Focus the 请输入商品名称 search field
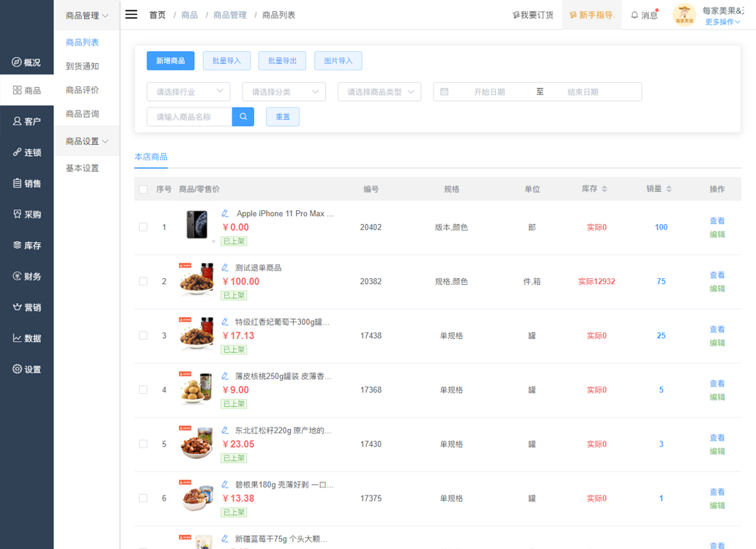Screen dimensions: 756x549 pos(190,116)
